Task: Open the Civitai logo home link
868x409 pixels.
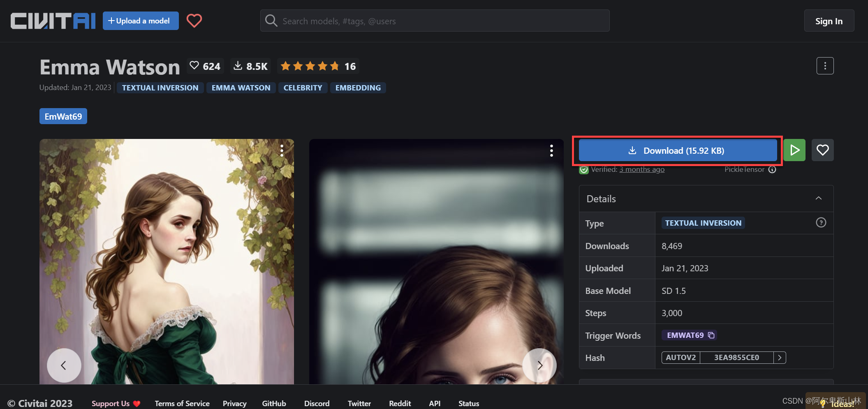Action: (x=53, y=21)
